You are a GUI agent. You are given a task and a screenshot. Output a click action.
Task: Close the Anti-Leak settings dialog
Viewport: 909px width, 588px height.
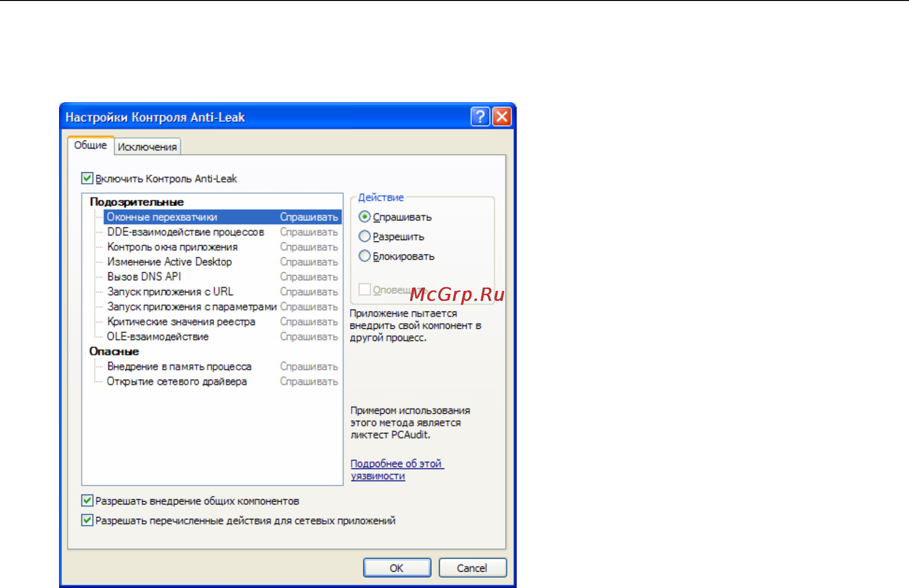click(502, 117)
